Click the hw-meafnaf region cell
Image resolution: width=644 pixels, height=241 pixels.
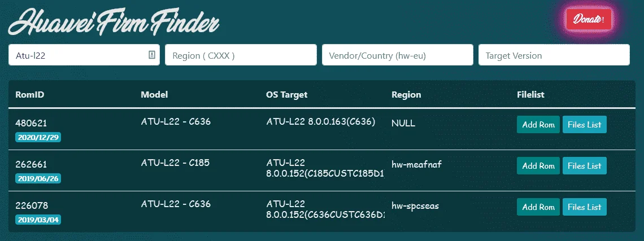[416, 165]
